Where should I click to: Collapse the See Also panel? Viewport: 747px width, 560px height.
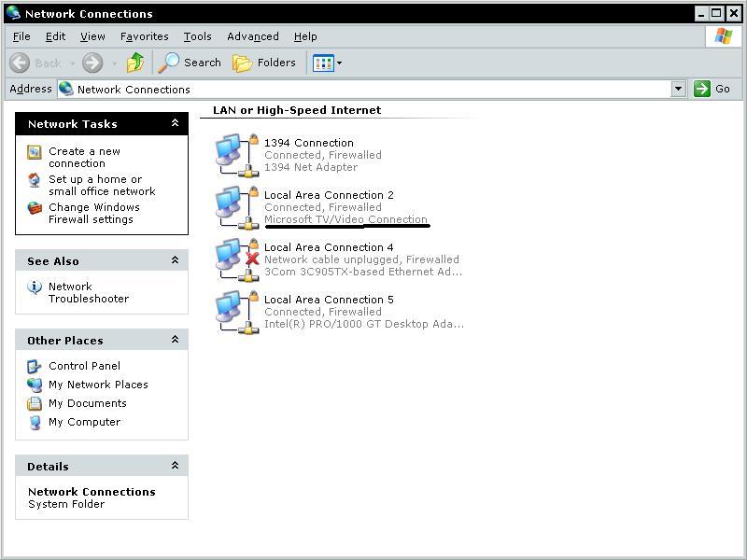click(x=175, y=261)
